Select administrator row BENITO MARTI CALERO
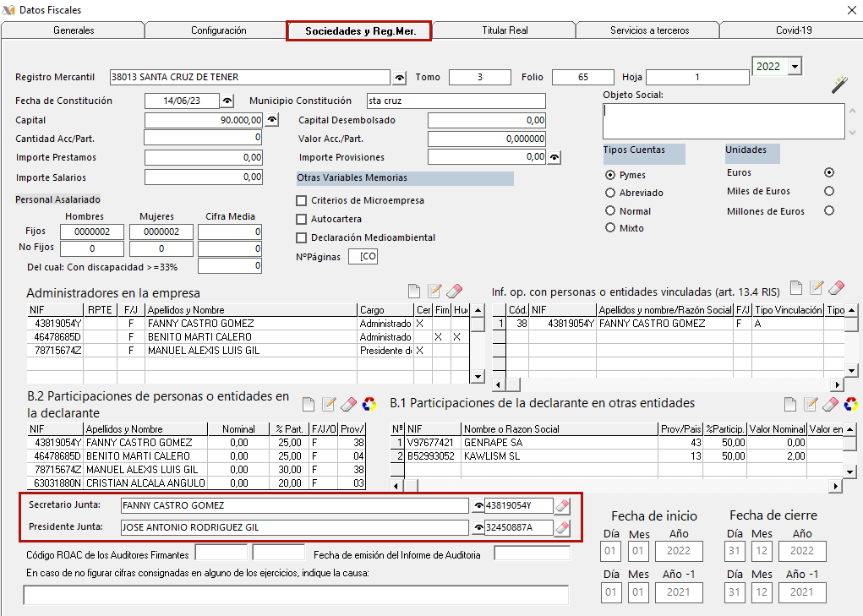This screenshot has height=616, width=863. click(x=248, y=337)
